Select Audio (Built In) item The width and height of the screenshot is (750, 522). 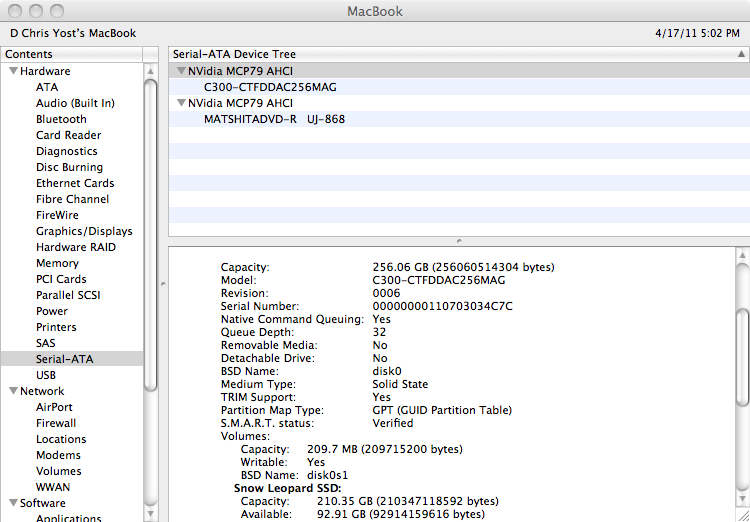click(75, 103)
